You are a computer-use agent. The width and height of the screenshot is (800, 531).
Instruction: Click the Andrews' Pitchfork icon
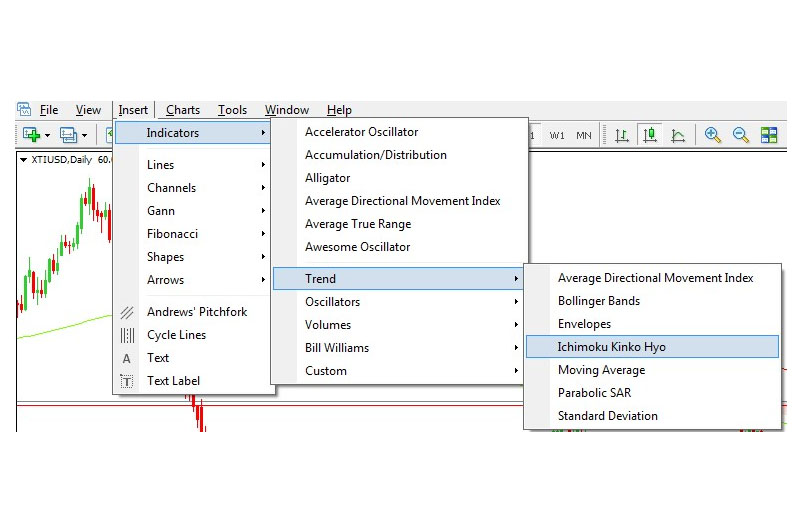click(x=127, y=312)
